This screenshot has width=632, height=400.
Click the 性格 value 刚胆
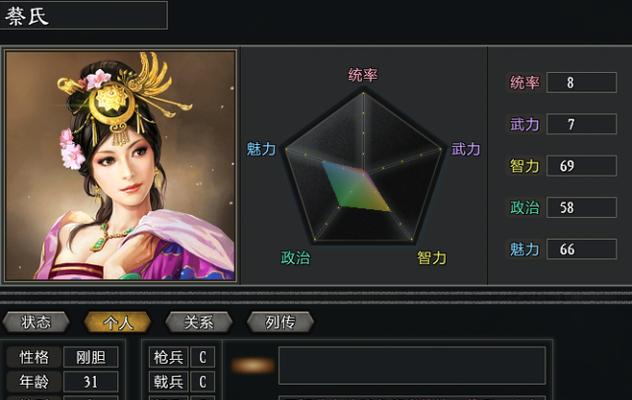91,357
